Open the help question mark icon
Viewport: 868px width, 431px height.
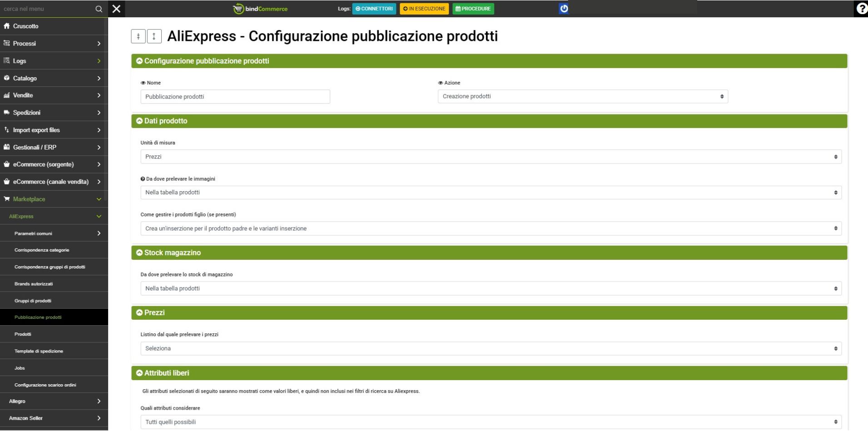click(x=862, y=9)
